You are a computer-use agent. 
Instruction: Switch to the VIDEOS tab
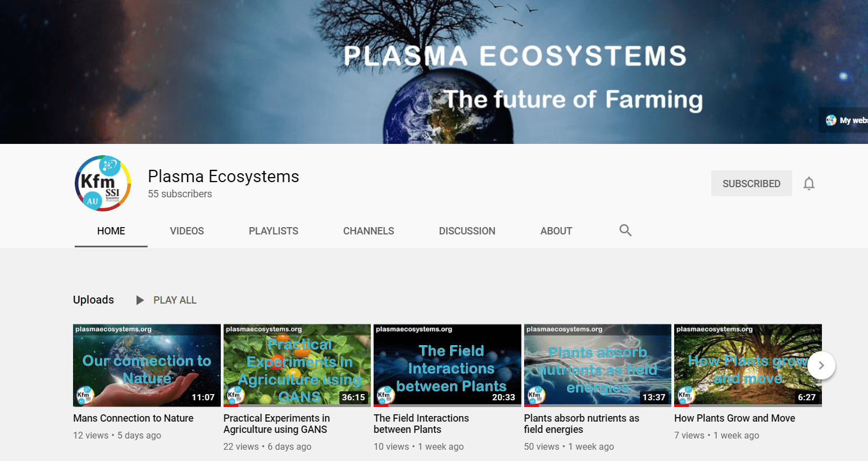pos(187,231)
